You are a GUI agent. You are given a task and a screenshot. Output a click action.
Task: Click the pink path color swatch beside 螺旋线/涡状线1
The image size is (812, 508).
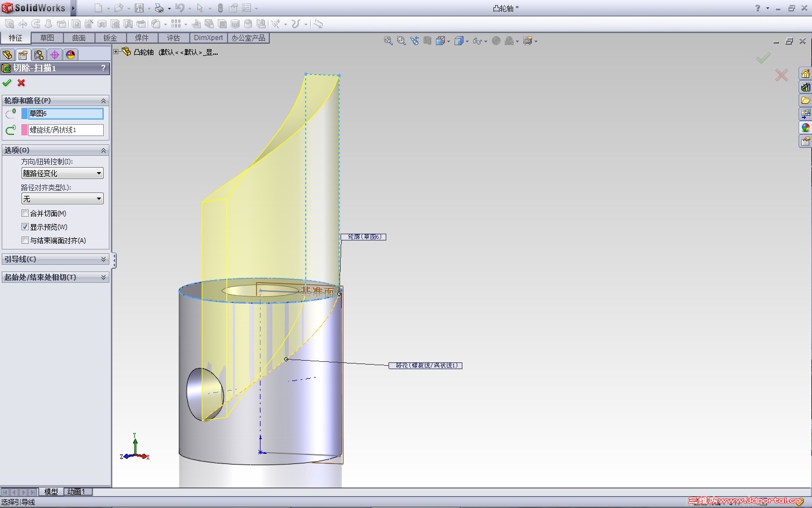click(x=25, y=130)
